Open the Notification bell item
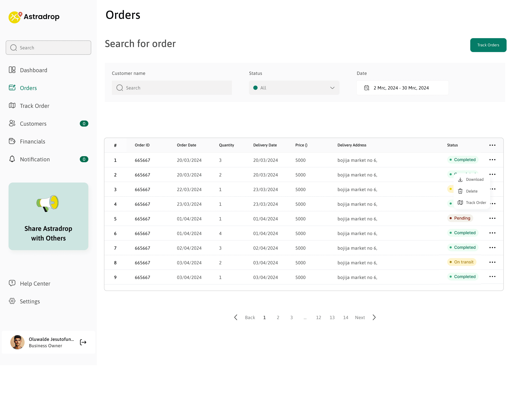 (x=35, y=159)
